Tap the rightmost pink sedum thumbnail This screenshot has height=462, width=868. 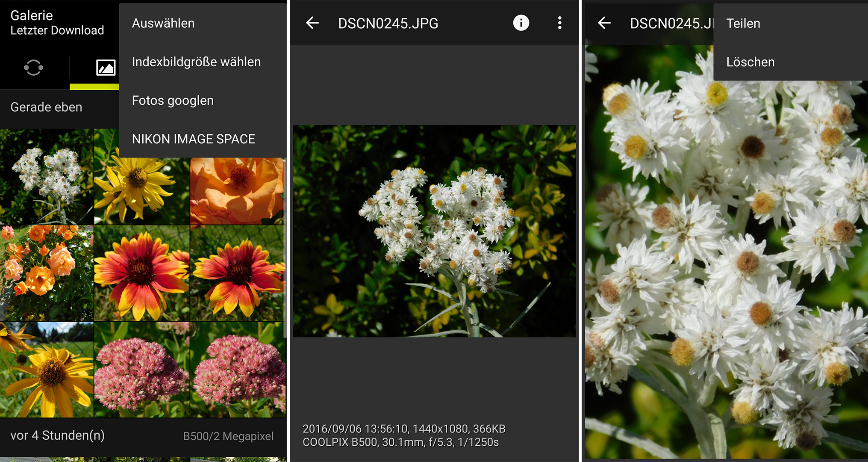[238, 370]
